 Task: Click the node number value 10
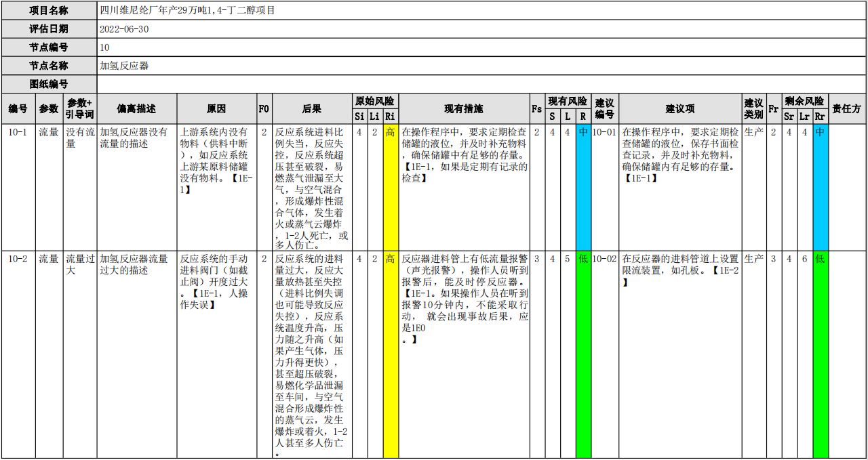point(104,47)
